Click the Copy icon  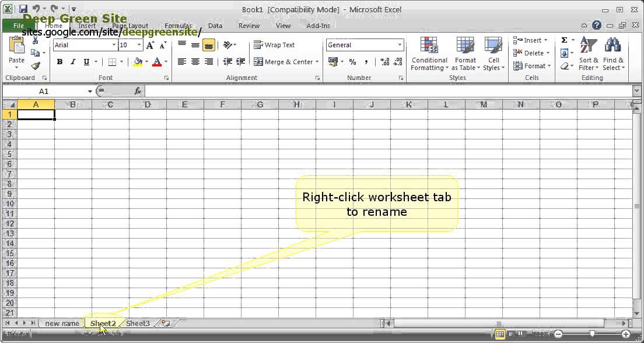(36, 53)
